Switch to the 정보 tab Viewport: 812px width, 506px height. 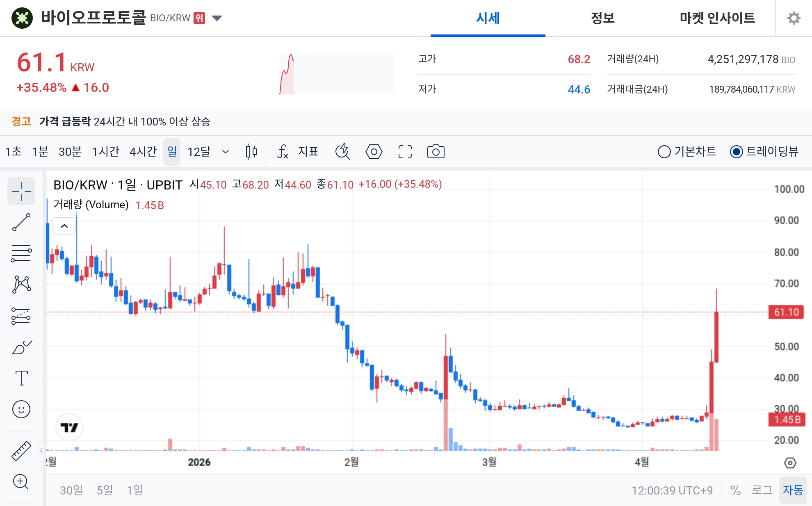(602, 18)
